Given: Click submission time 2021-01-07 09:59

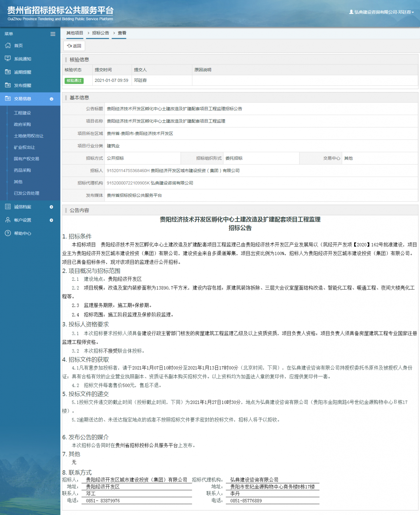Looking at the screenshot, I should [111, 81].
